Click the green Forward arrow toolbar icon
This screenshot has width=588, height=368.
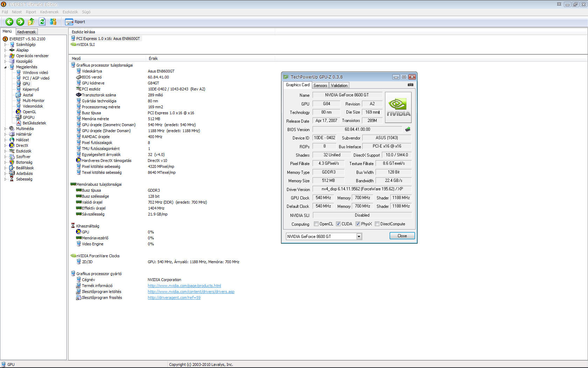point(20,22)
